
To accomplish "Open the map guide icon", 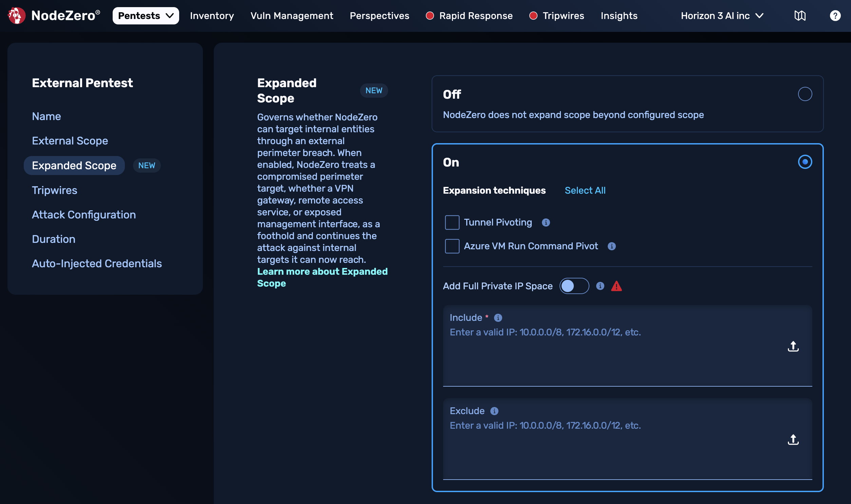I will tap(800, 16).
